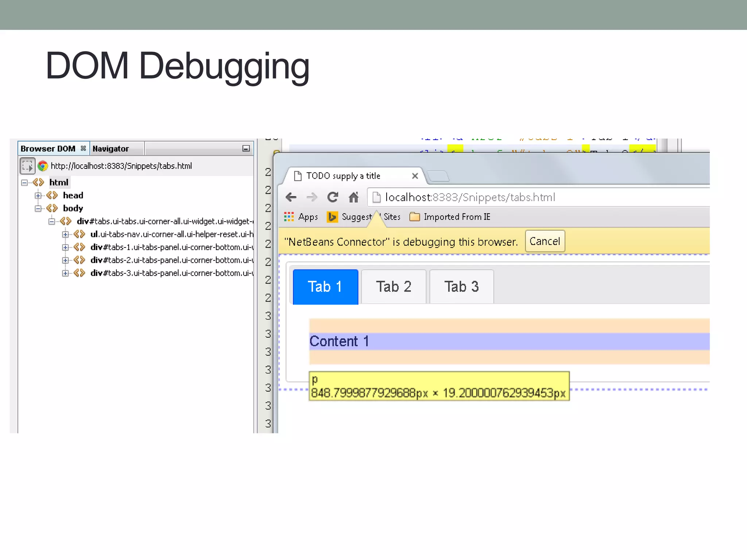Select Tab 1 on the page

325,287
